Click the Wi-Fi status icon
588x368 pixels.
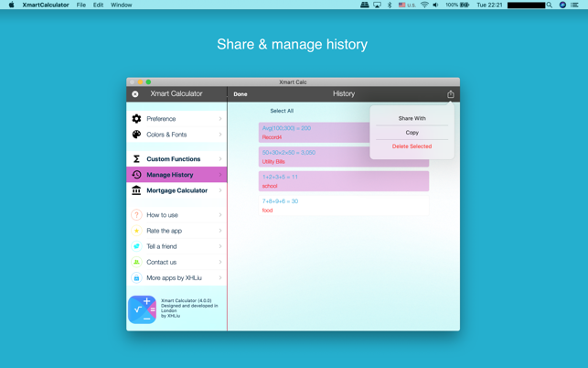tap(424, 5)
